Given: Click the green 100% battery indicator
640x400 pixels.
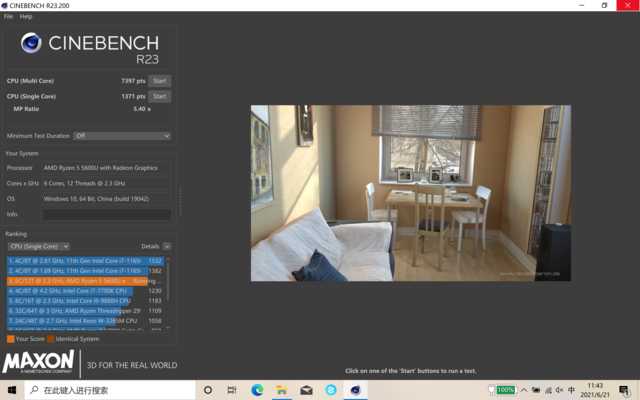Looking at the screenshot, I should click(506, 390).
